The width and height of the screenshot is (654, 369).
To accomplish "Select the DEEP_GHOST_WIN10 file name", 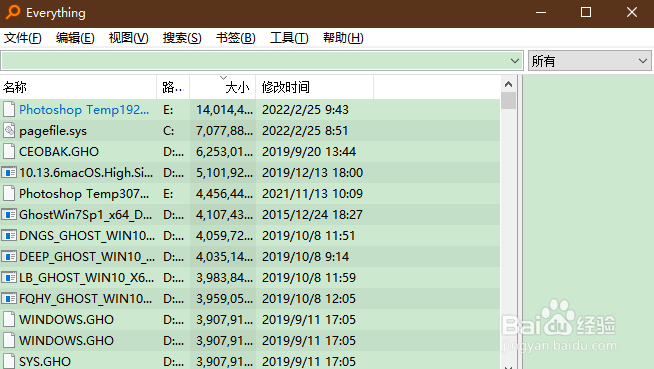I will [x=87, y=256].
